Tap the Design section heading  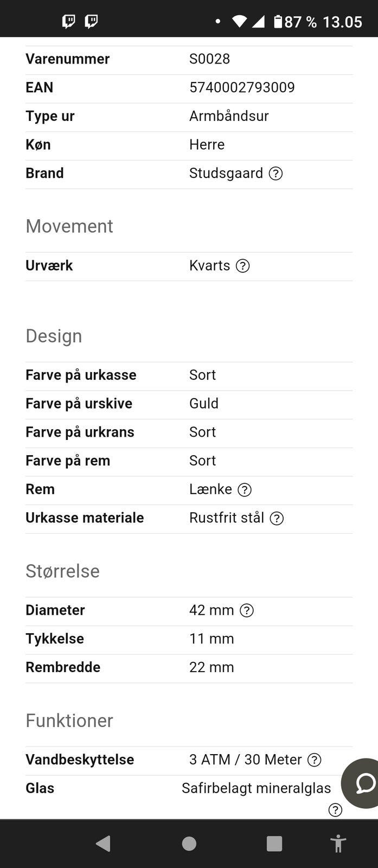pyautogui.click(x=54, y=336)
